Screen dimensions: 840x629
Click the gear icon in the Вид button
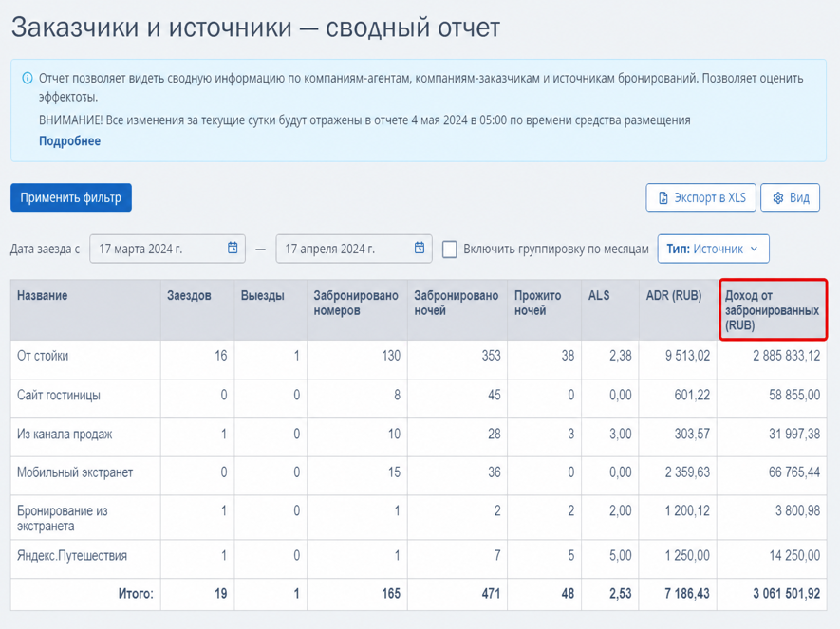point(778,198)
